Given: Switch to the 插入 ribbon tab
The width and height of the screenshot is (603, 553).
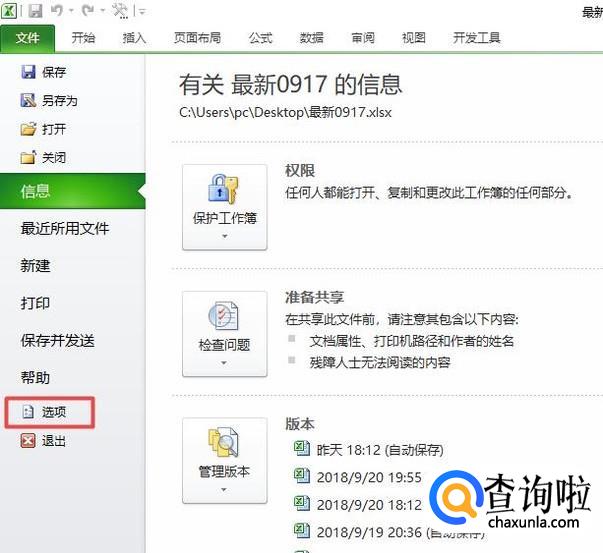Looking at the screenshot, I should (134, 38).
